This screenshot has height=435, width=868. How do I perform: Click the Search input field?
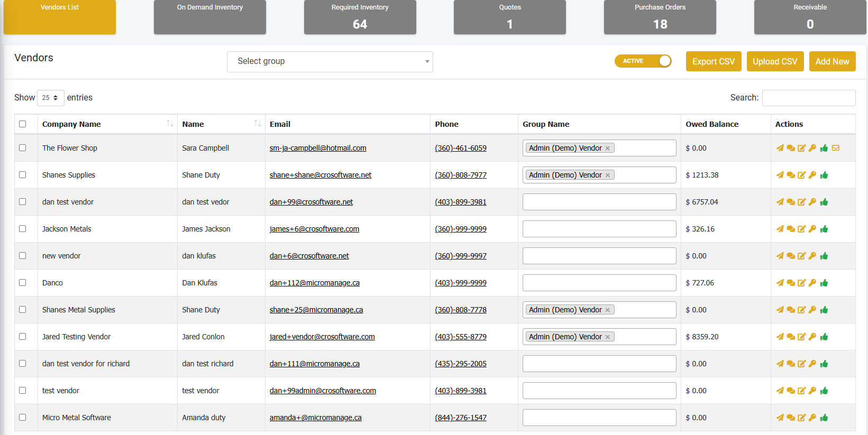(808, 98)
